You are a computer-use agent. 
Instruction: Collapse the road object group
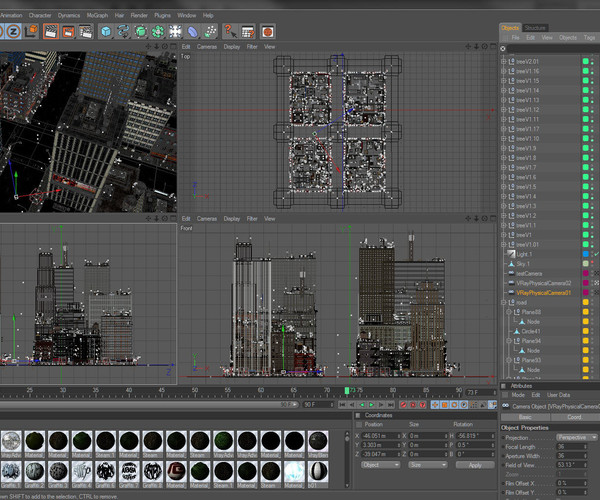click(x=504, y=302)
